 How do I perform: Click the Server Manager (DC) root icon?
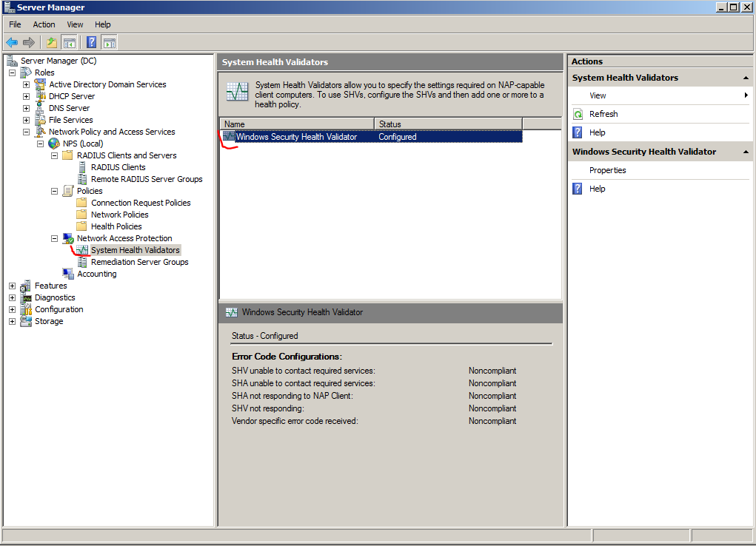pyautogui.click(x=12, y=61)
